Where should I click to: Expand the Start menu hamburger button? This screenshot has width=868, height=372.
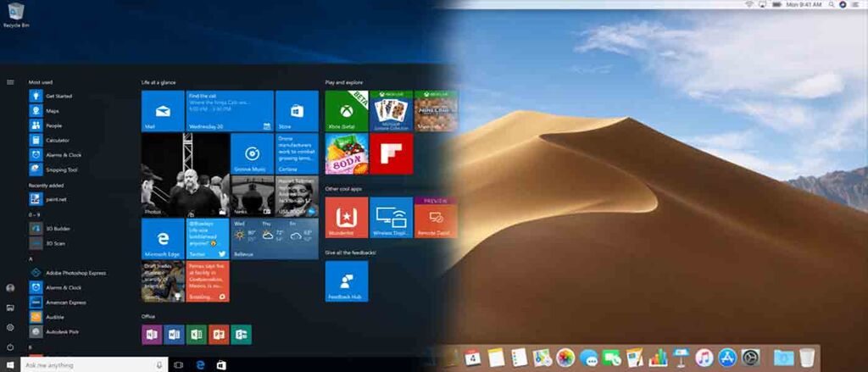[10, 82]
